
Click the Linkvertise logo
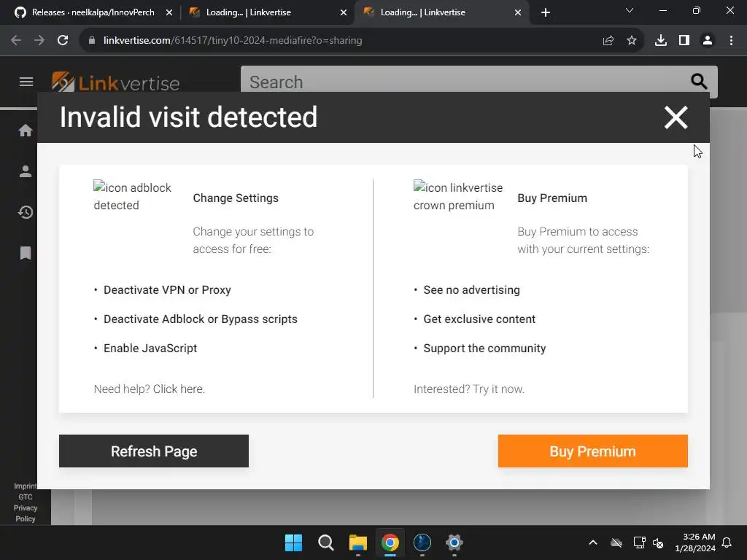116,82
